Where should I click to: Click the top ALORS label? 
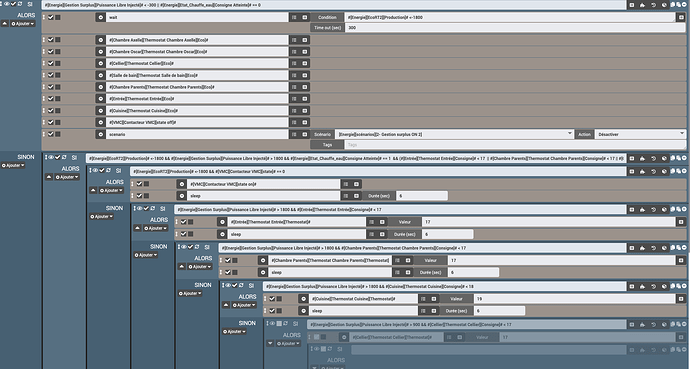click(26, 15)
